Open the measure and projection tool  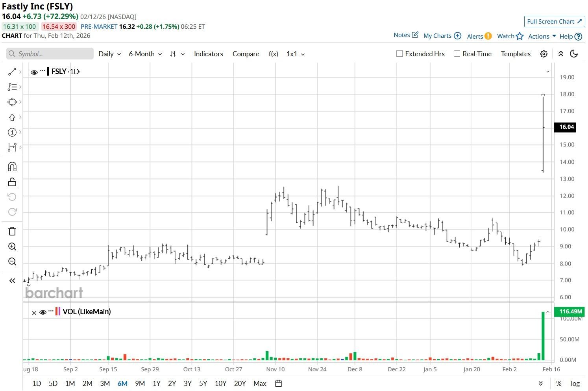[12, 147]
